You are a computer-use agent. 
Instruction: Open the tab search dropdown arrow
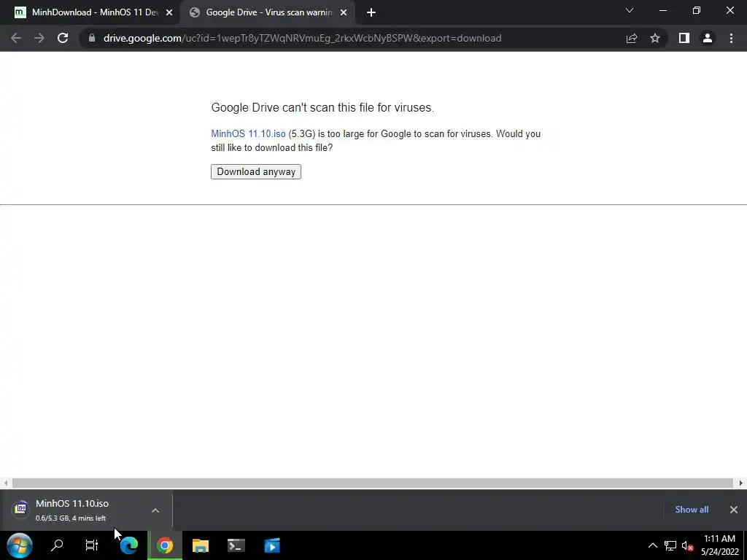630,10
